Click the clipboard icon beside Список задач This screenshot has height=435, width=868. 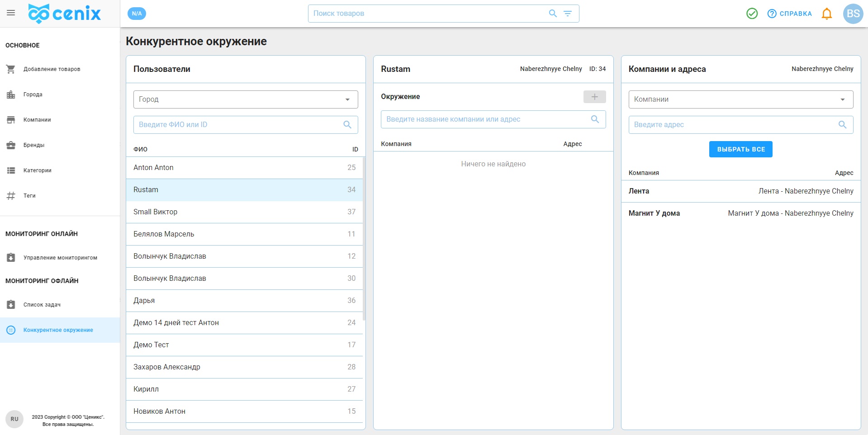tap(11, 305)
